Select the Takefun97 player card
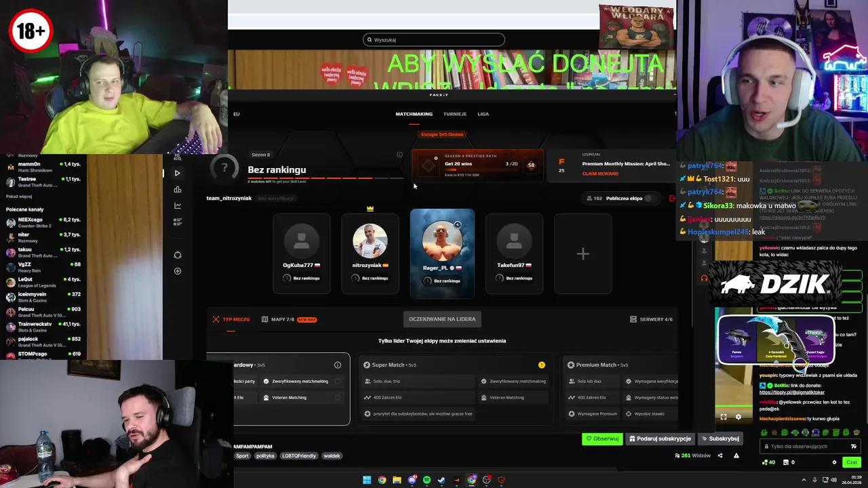This screenshot has width=868, height=488. [514, 253]
